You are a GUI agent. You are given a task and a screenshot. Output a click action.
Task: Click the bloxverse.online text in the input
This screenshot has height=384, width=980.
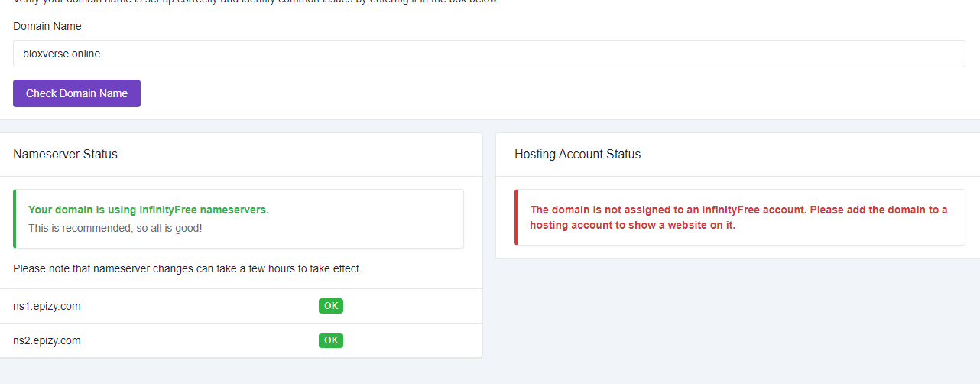tap(62, 54)
